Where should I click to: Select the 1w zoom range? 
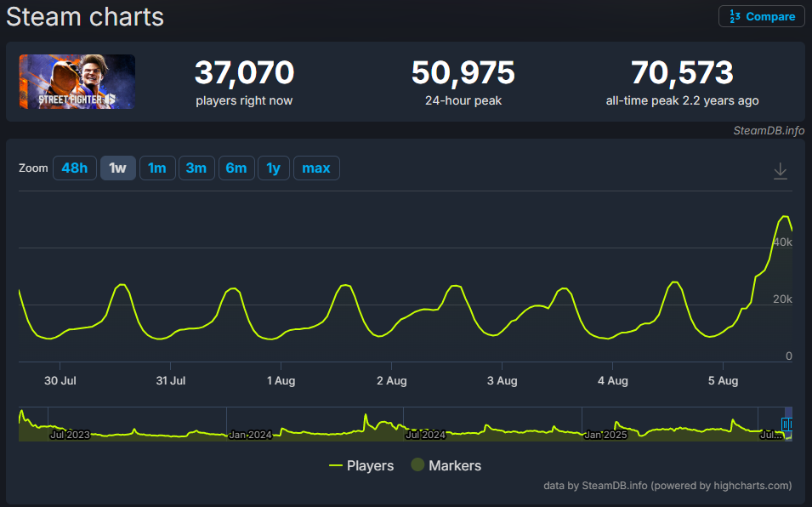(x=118, y=168)
